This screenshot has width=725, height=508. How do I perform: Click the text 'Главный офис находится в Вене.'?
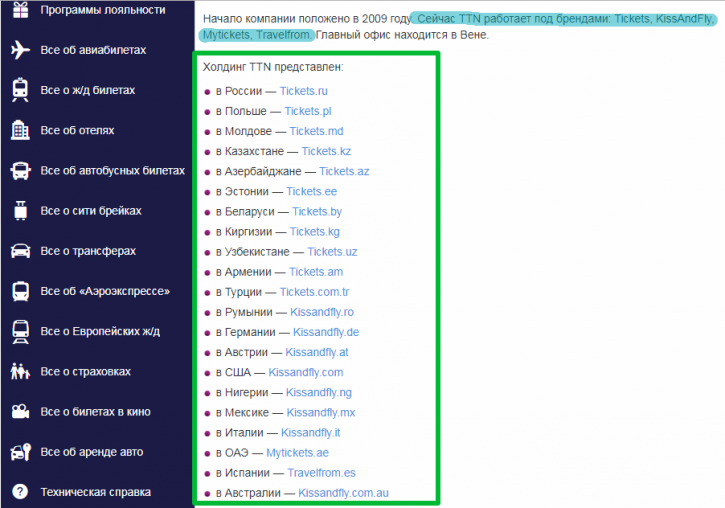[x=402, y=35]
